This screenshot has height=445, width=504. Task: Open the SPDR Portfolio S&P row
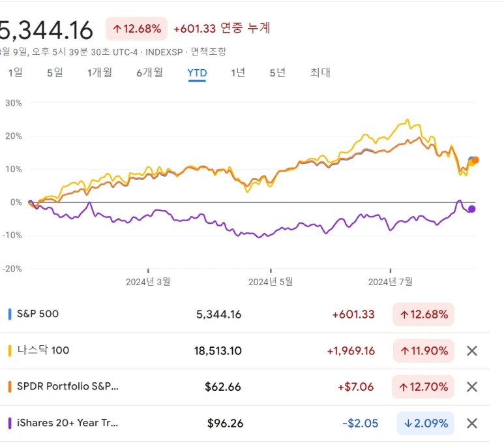(x=245, y=387)
